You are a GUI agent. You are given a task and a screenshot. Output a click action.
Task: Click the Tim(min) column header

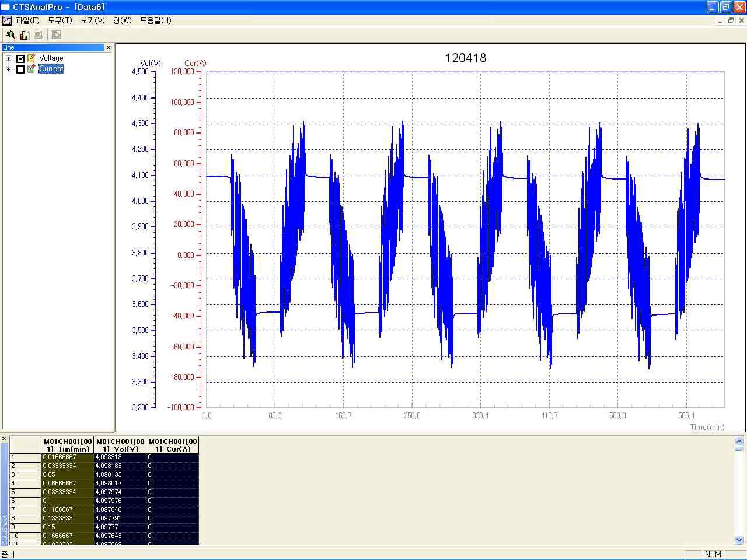68,445
